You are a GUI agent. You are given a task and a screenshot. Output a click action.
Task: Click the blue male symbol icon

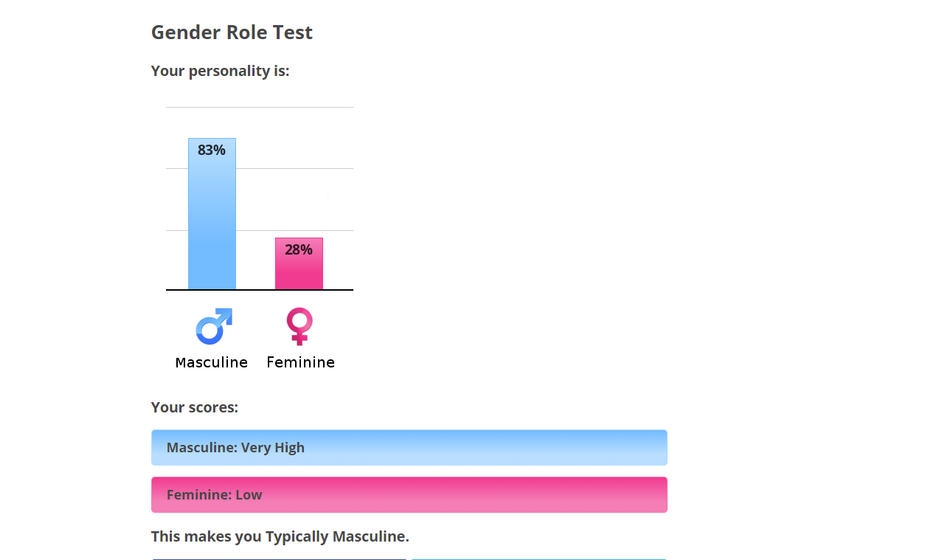click(x=214, y=326)
